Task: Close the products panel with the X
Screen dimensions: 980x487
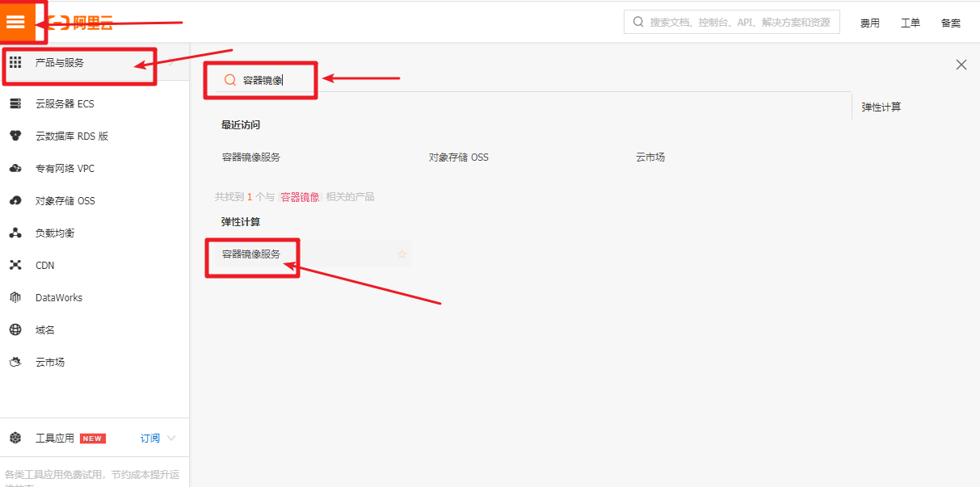Action: pos(961,65)
